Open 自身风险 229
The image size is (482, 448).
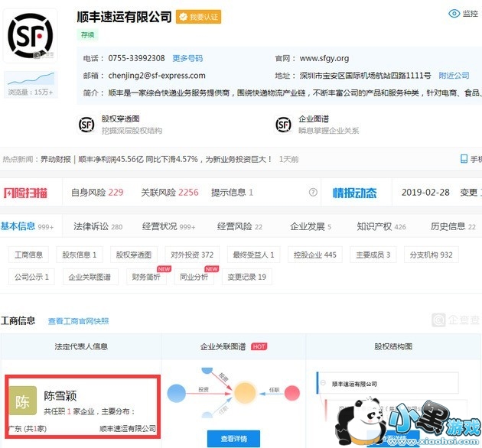(x=97, y=193)
